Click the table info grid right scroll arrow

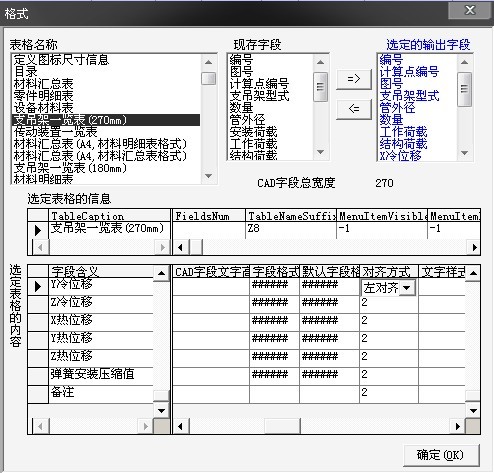[475, 247]
